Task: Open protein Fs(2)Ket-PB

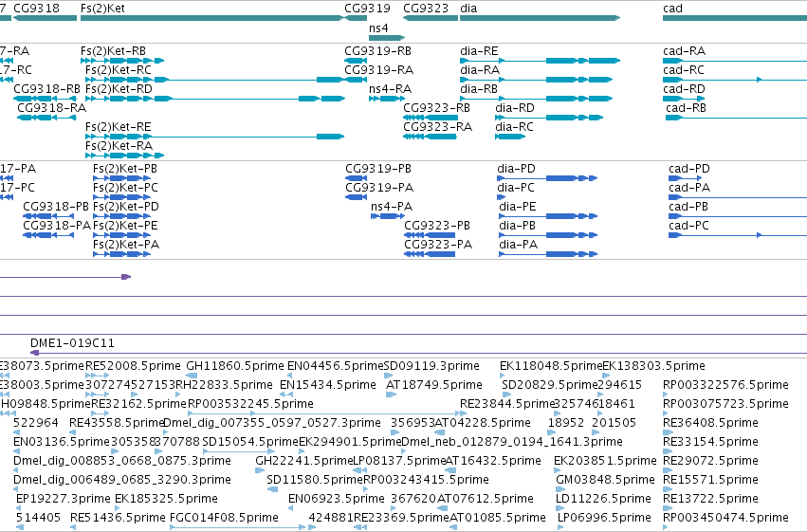Action: pos(122,178)
